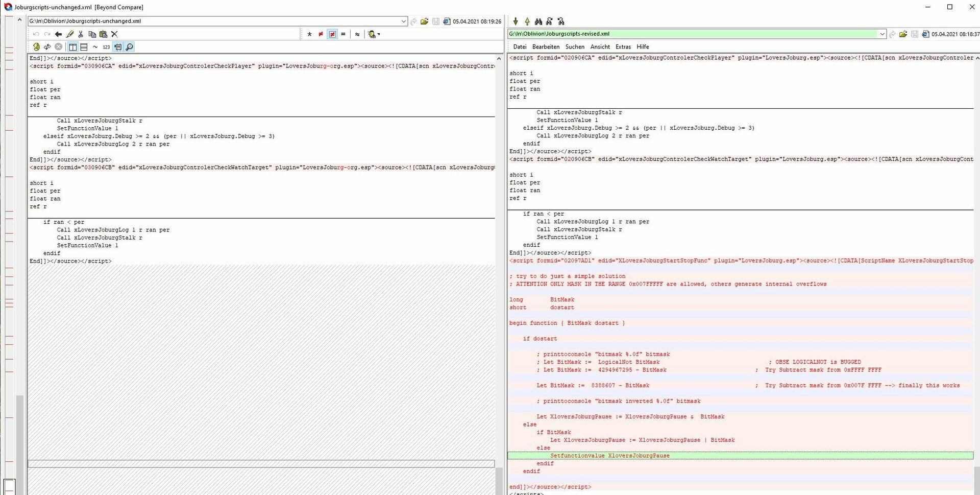Select the Setfunctionvalue XloversJoburgPause line
The height and width of the screenshot is (495, 980).
point(740,456)
